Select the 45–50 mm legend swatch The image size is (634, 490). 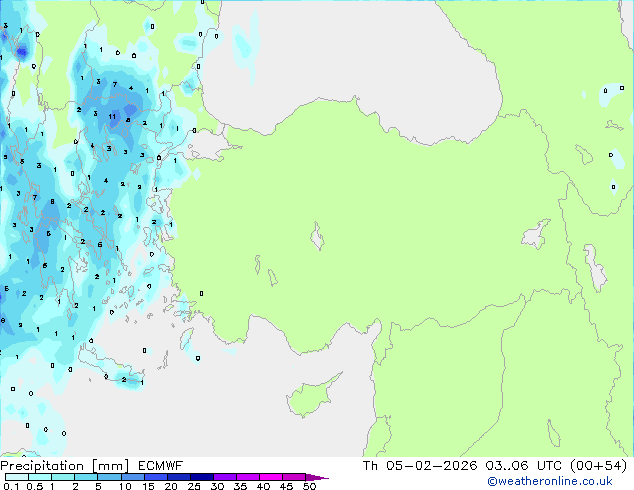294,477
